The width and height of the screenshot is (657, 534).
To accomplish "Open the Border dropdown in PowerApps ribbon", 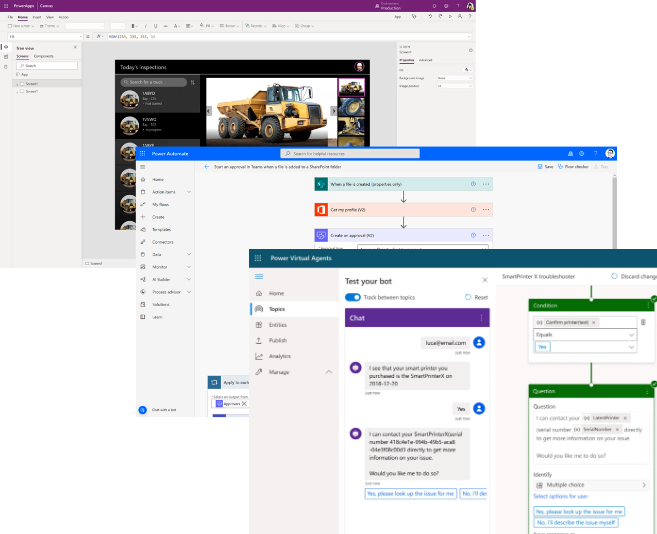I will point(229,26).
